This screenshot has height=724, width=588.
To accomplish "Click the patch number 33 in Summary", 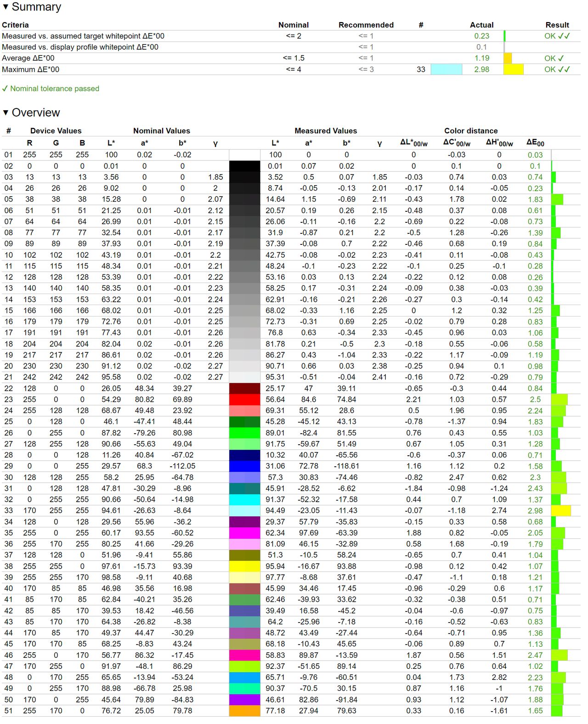I will [421, 69].
